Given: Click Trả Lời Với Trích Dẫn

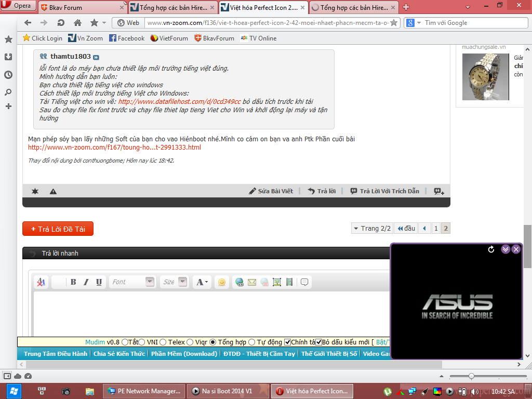Looking at the screenshot, I should 385,191.
